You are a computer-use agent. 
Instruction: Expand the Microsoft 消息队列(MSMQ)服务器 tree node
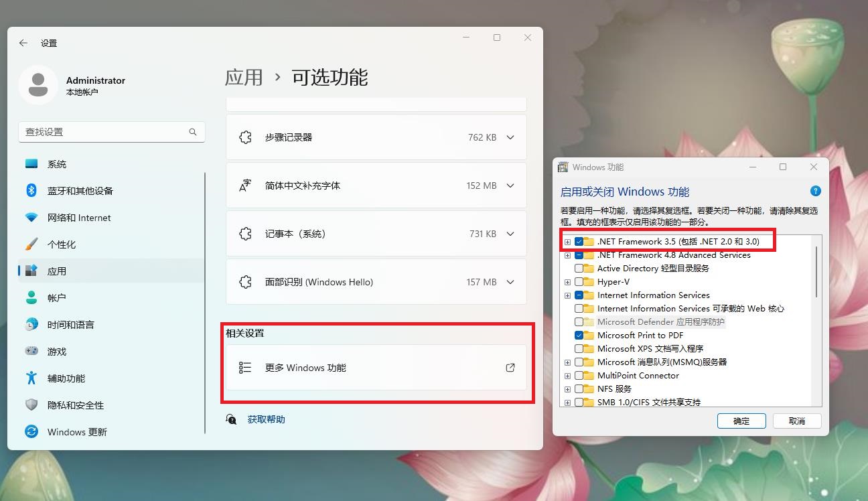click(x=567, y=362)
